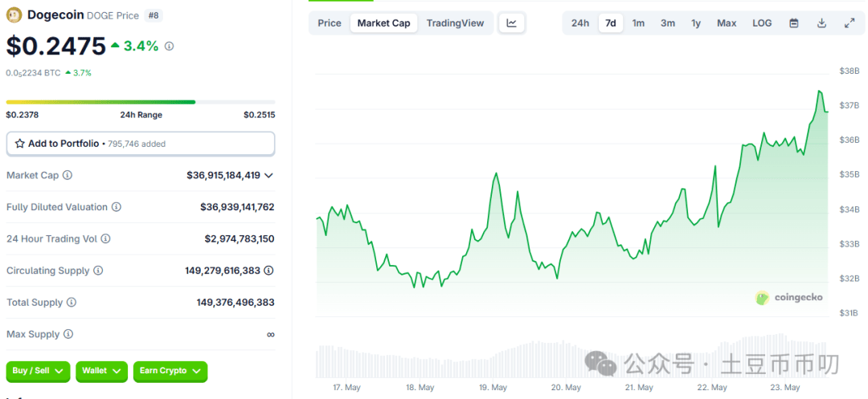
Task: Open the Market Cap info tooltip icon
Action: click(68, 175)
